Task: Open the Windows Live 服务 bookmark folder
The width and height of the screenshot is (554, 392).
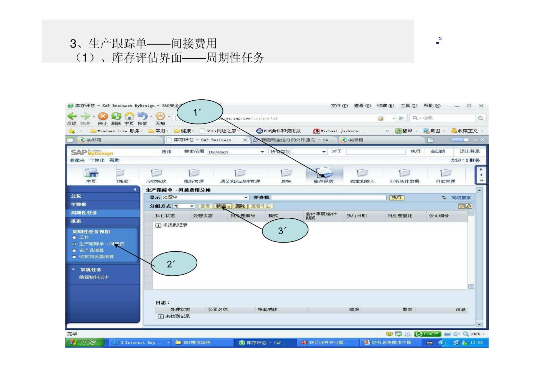Action: tap(117, 131)
